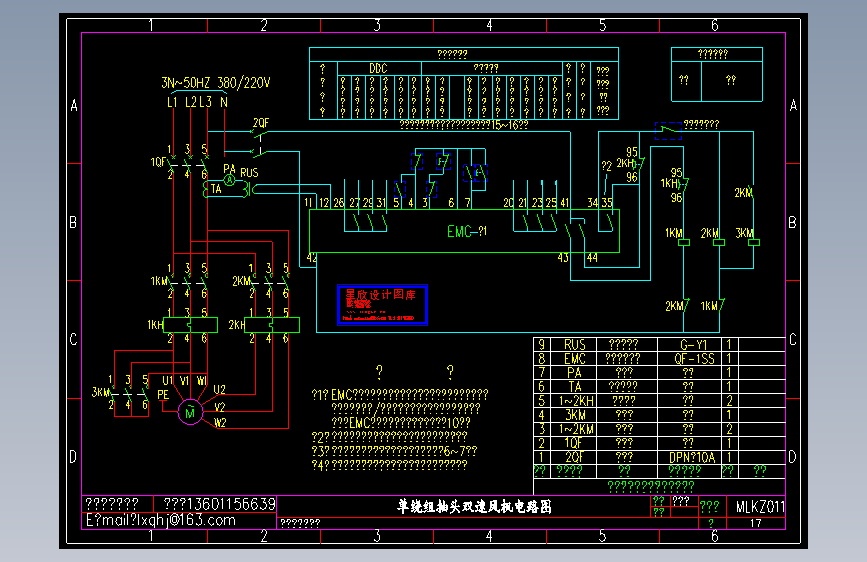The image size is (867, 562).
Task: Click the ammeter A symbol near PA
Action: [229, 180]
